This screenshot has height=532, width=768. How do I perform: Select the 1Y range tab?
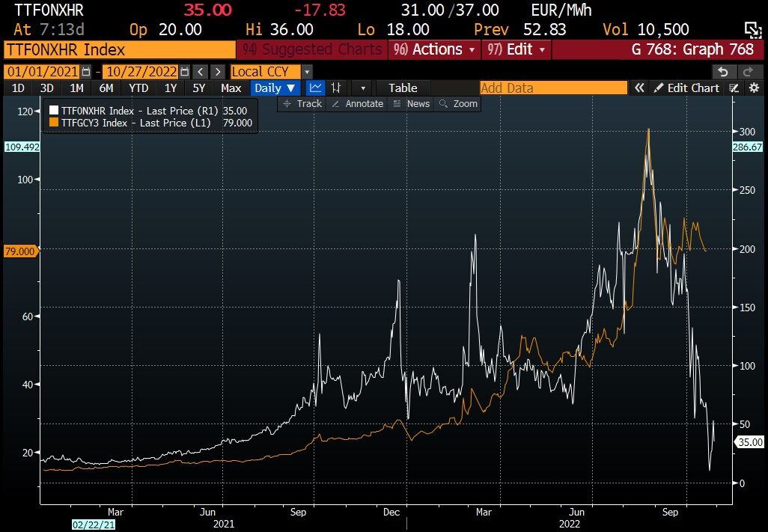click(171, 88)
